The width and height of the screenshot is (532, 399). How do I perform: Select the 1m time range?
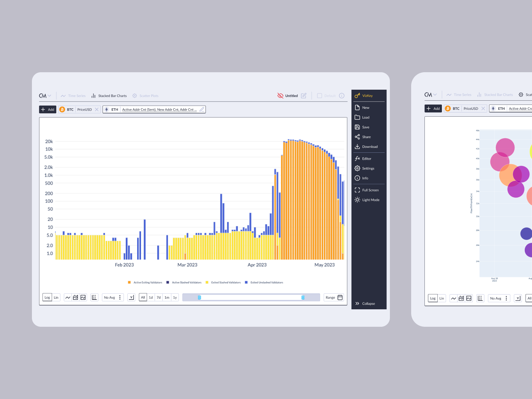(x=167, y=298)
